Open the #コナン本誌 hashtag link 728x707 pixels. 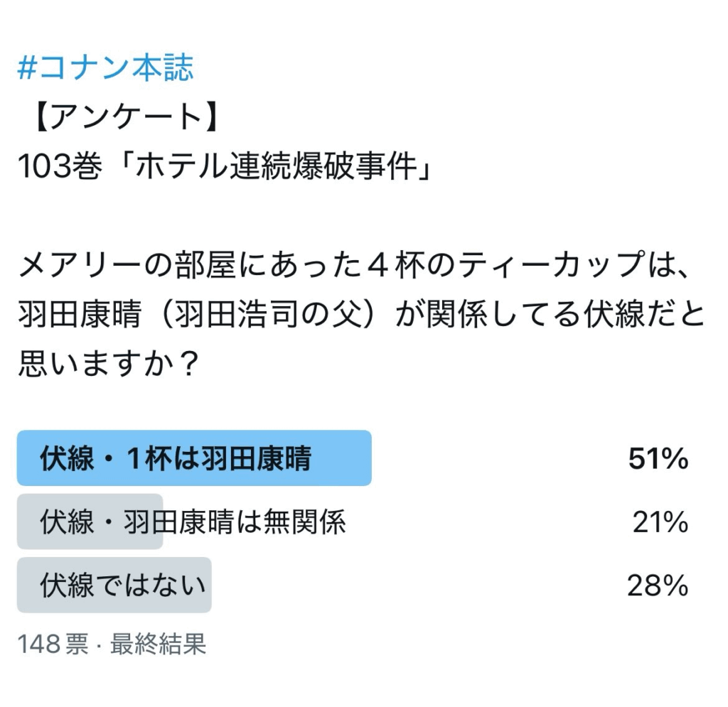[x=105, y=68]
